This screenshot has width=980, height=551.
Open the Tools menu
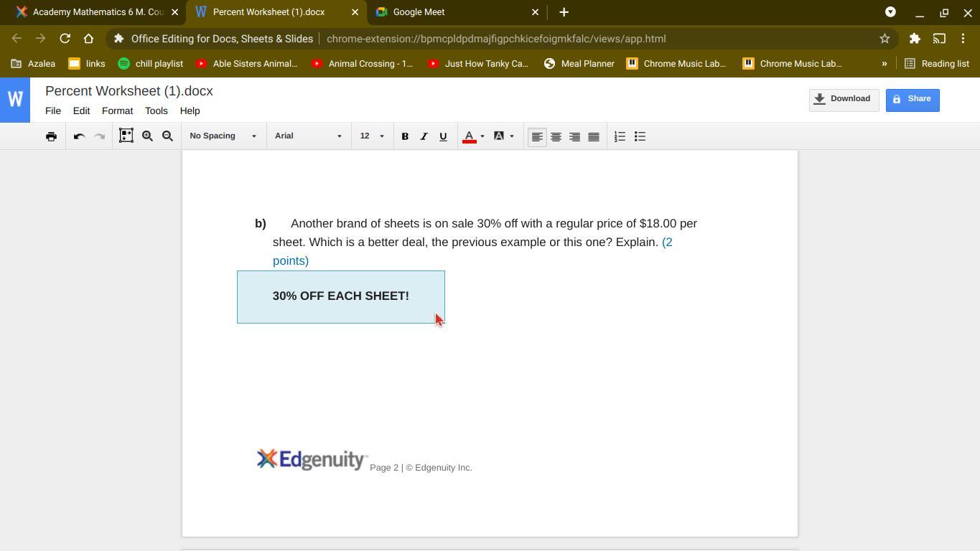(156, 111)
